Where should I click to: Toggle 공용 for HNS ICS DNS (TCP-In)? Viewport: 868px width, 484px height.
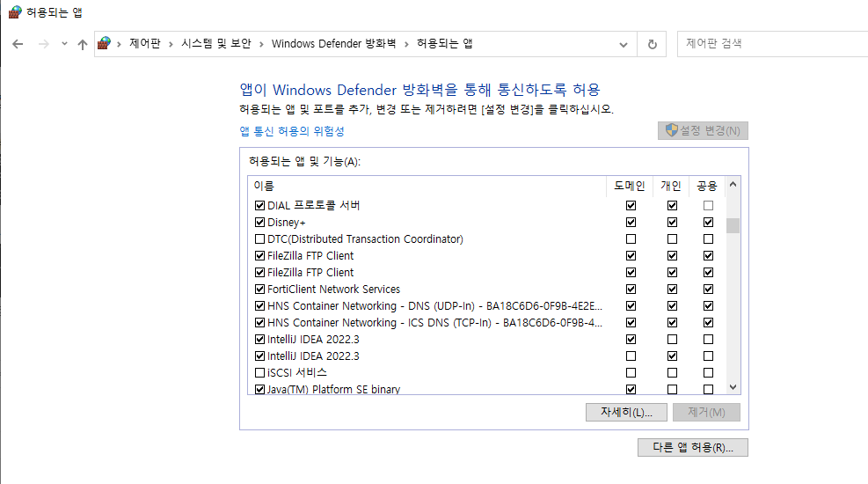708,322
